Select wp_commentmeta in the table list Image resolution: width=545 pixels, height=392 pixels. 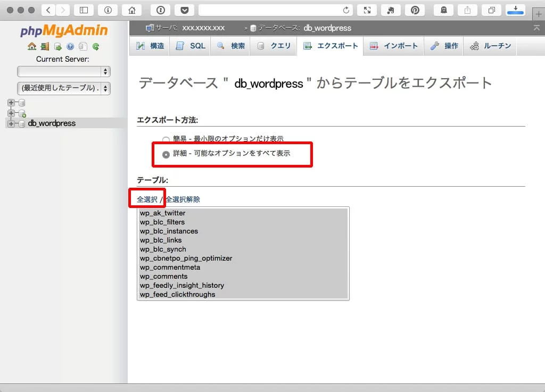(x=243, y=267)
